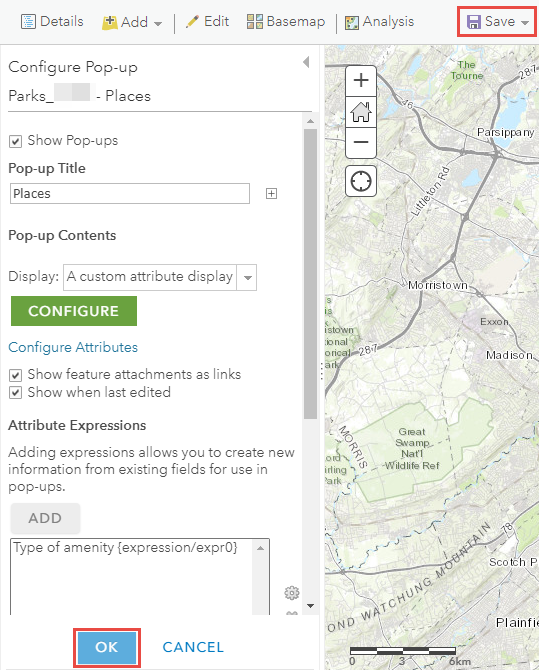
Task: Toggle the Show Pop-ups checkbox
Action: click(15, 141)
